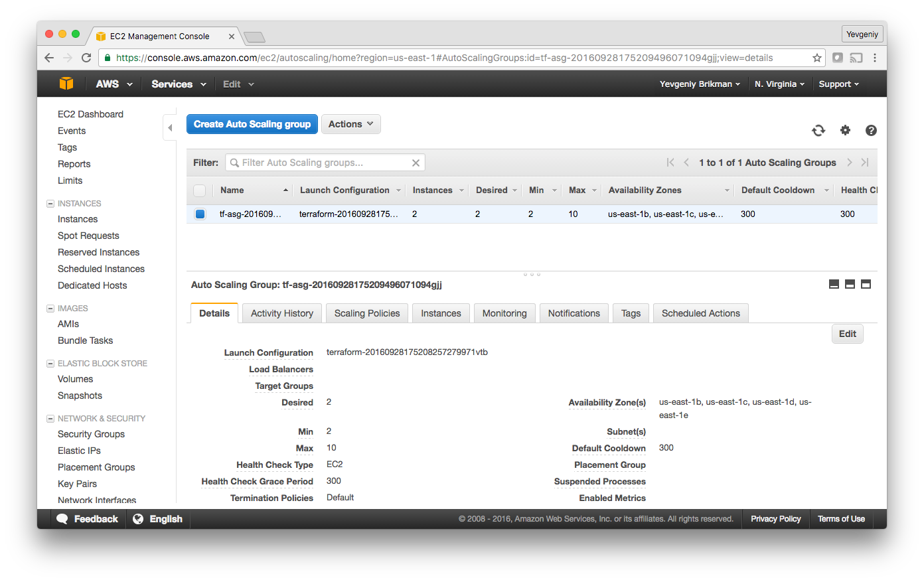The height and width of the screenshot is (582, 924).
Task: Open the Chrome menu three dots
Action: [875, 58]
